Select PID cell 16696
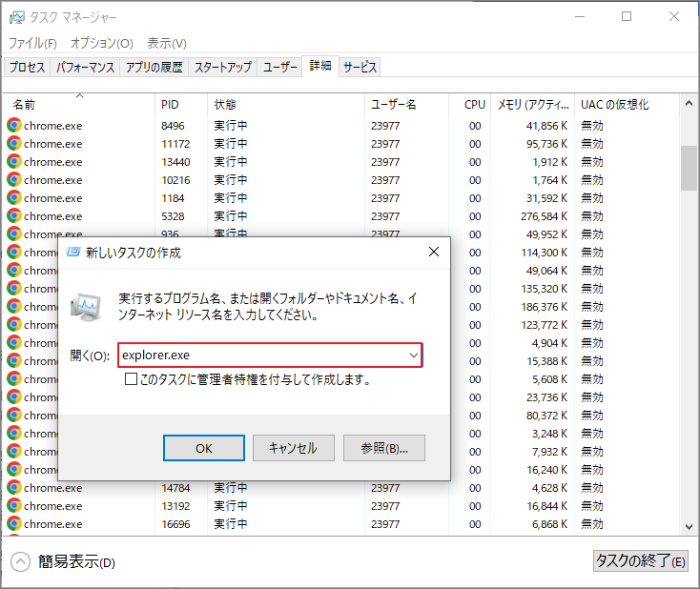This screenshot has height=589, width=700. coord(175,524)
